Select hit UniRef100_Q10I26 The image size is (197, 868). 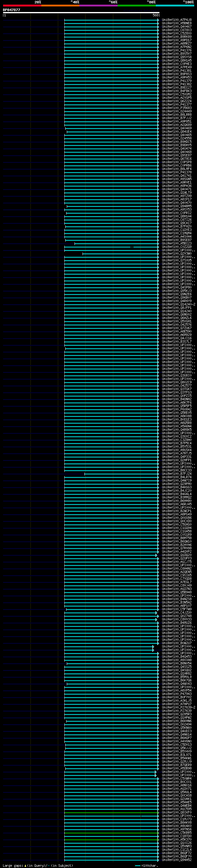pos(176,843)
